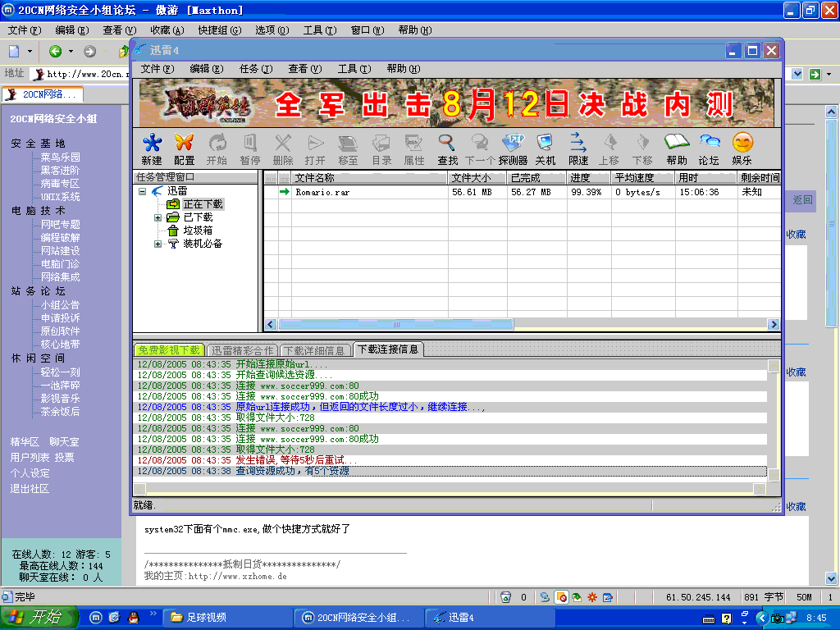Click the popup blocker status bar icon

(561, 597)
